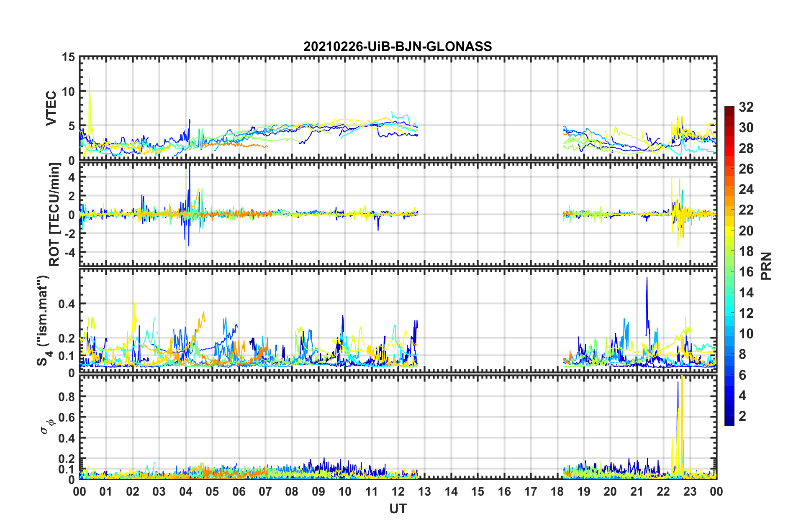Click colorbar tick label 6

click(x=742, y=375)
